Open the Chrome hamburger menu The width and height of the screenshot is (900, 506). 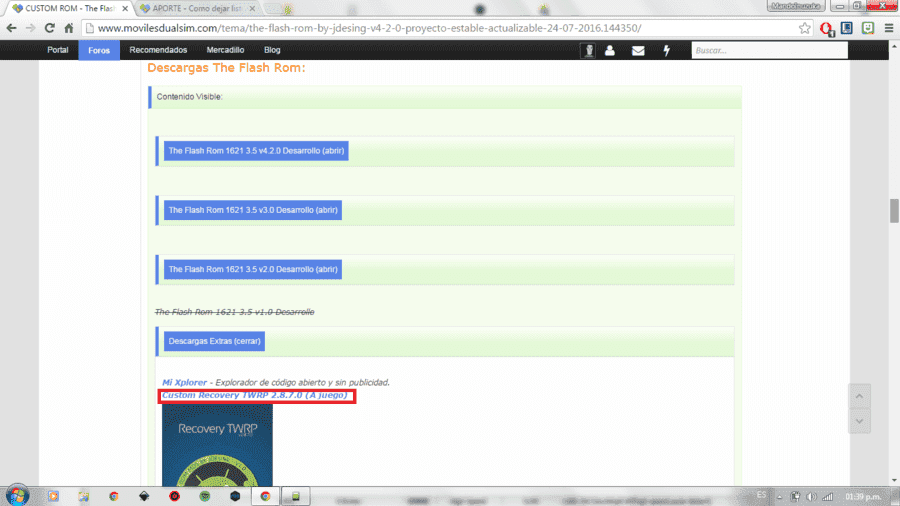(x=889, y=28)
